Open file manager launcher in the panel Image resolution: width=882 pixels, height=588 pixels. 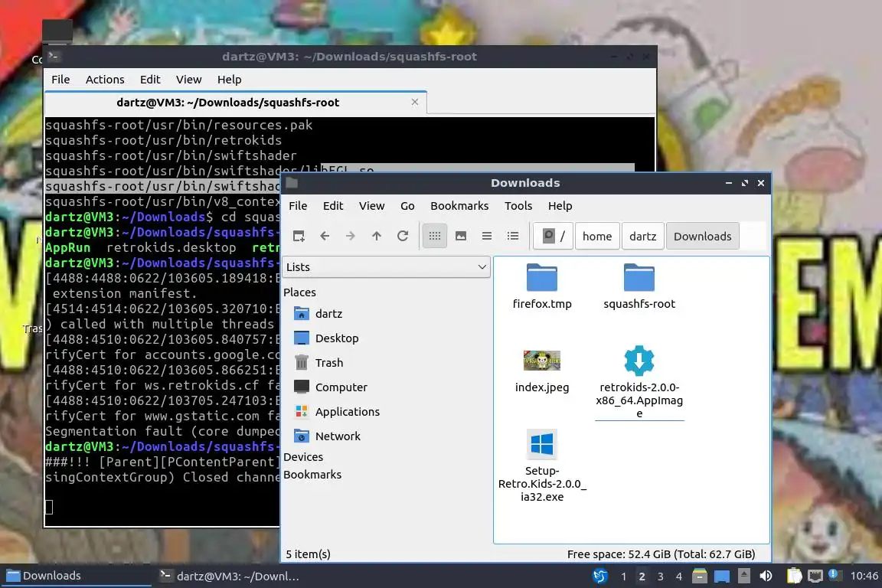pos(700,577)
